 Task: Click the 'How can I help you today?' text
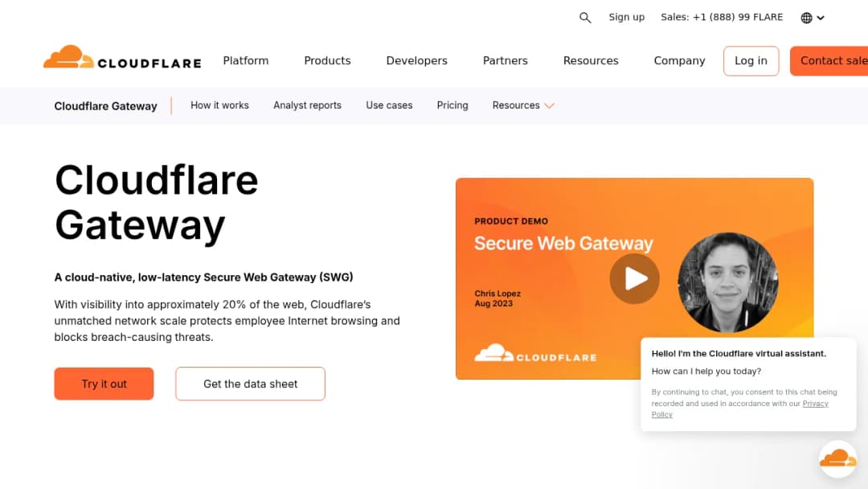706,371
